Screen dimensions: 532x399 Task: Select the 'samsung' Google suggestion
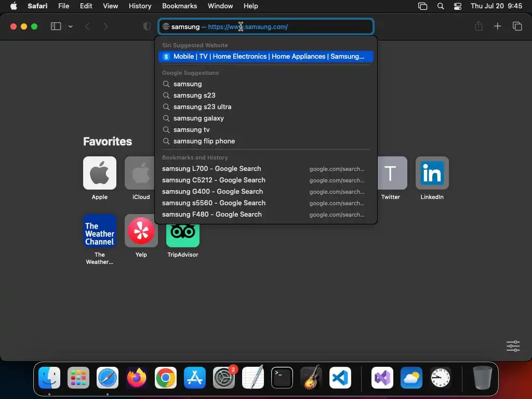pyautogui.click(x=266, y=84)
